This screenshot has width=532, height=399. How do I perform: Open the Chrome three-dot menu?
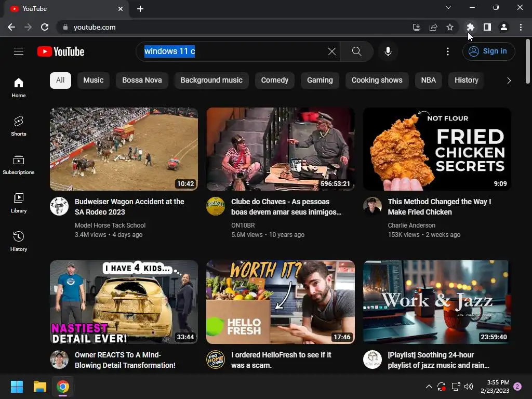pyautogui.click(x=521, y=27)
